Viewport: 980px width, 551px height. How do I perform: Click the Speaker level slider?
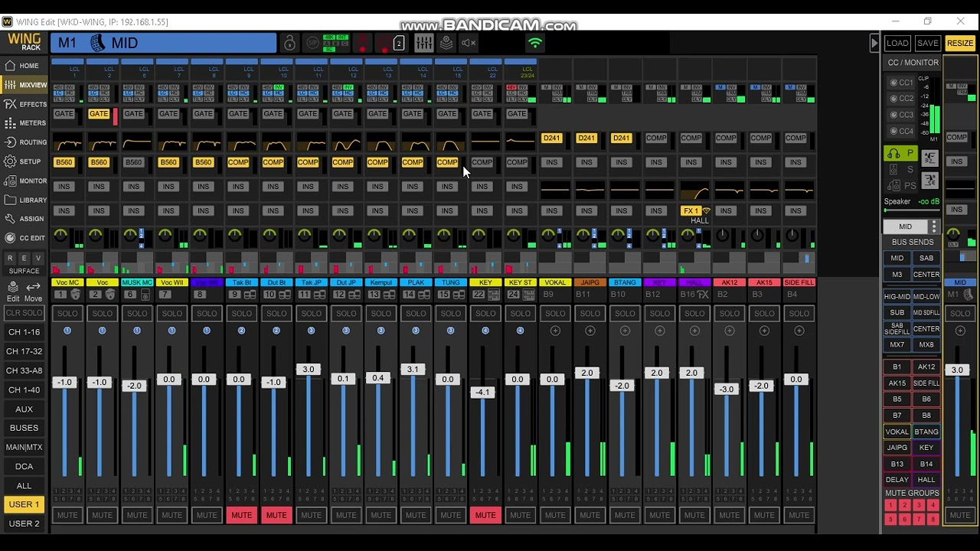911,210
